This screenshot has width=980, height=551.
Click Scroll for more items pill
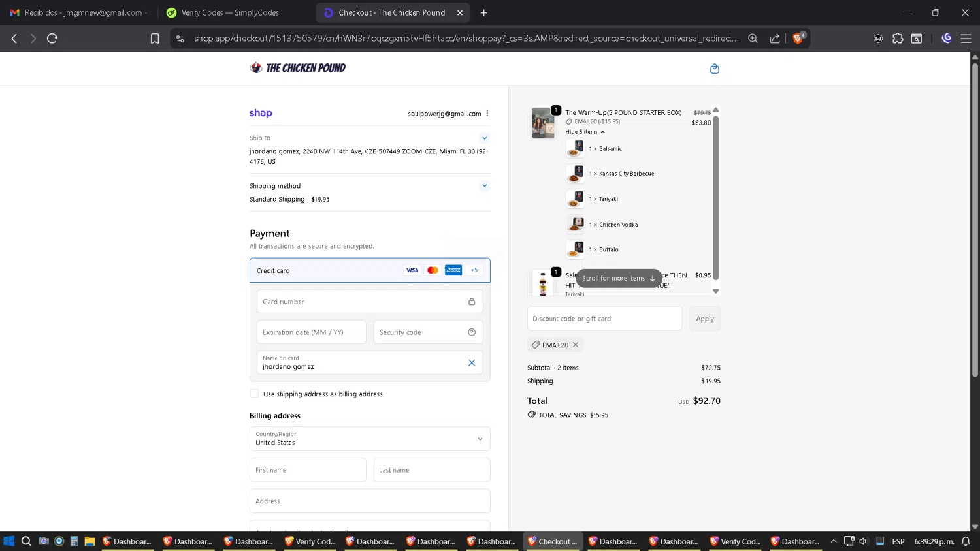(619, 278)
